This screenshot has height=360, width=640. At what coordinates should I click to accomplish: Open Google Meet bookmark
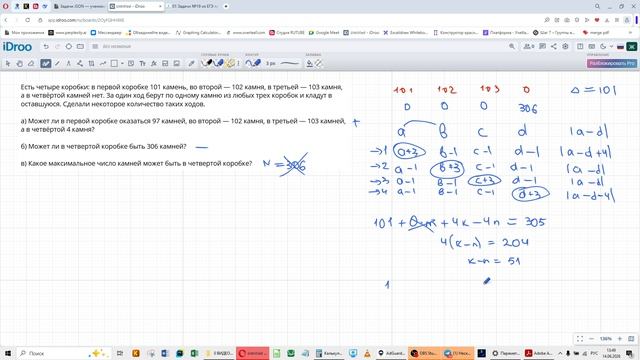324,32
